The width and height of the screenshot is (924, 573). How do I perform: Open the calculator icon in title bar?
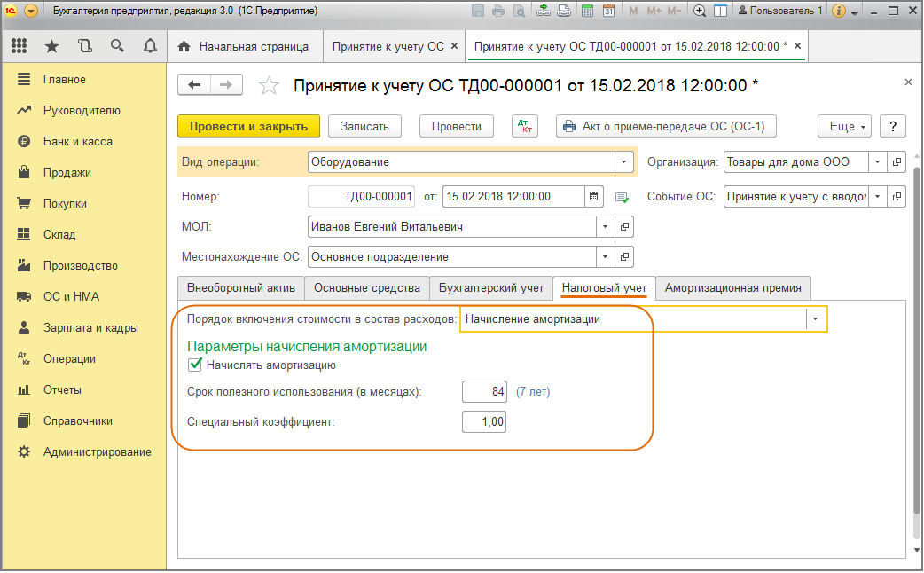pyautogui.click(x=587, y=11)
